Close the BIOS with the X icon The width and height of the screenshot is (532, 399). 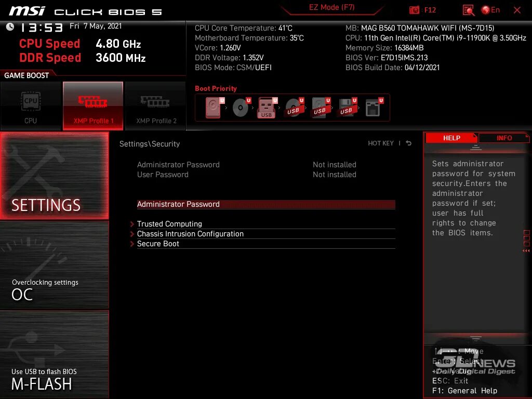tap(517, 10)
